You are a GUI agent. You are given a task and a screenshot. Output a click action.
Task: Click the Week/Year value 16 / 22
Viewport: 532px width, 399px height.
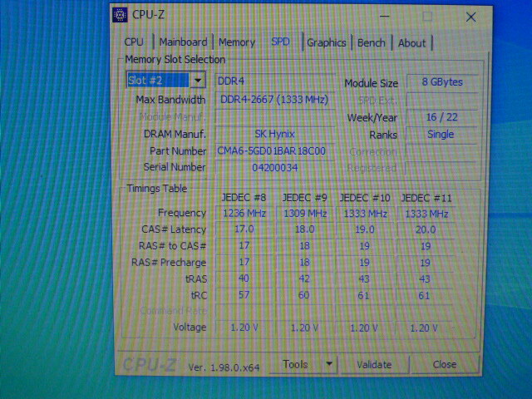tap(442, 117)
